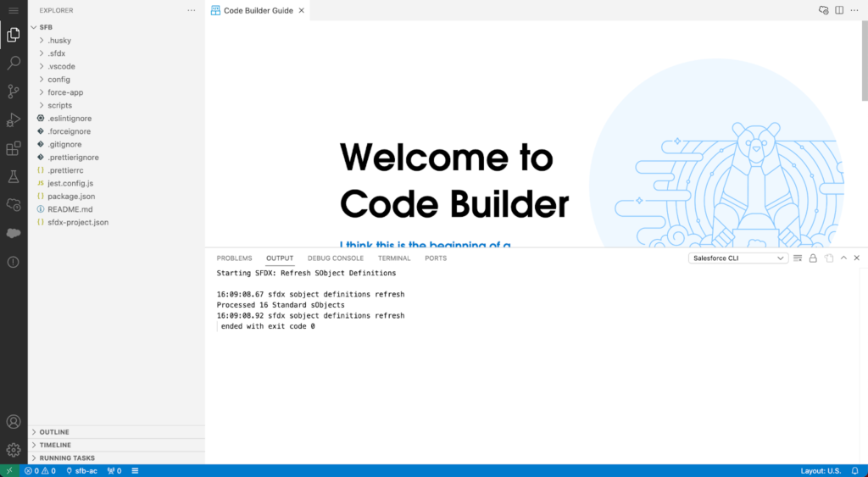The image size is (868, 477).
Task: Open the README.md file
Action: [x=116, y=209]
